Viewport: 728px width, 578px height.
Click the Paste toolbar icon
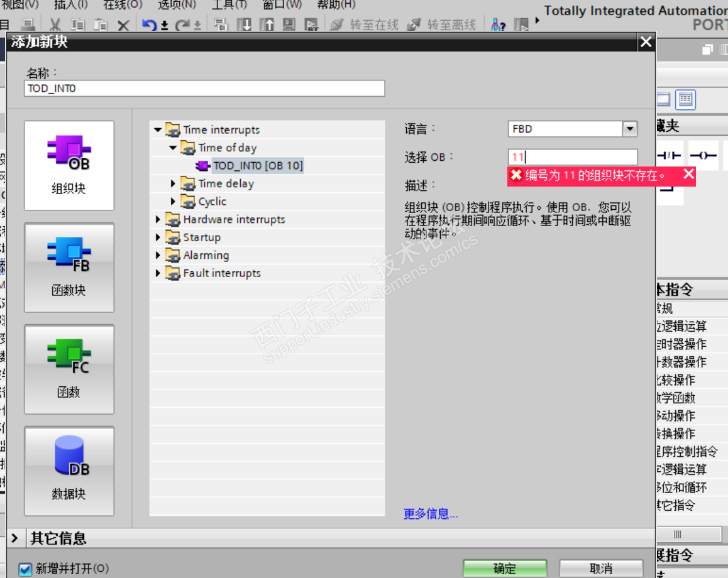(x=101, y=24)
